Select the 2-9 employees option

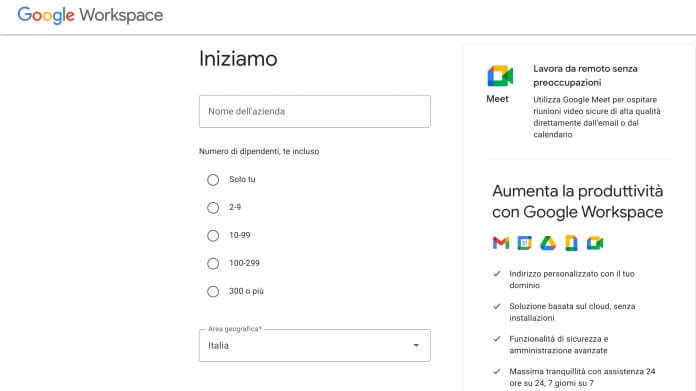(x=213, y=208)
